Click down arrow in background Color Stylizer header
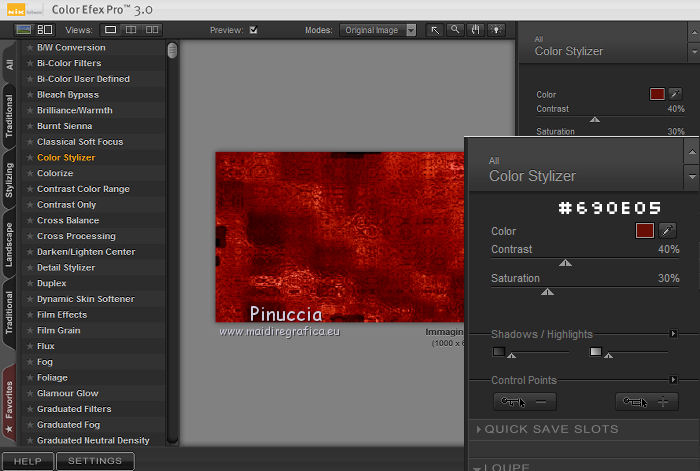Screen dimensions: 700x471 pyautogui.click(x=694, y=52)
